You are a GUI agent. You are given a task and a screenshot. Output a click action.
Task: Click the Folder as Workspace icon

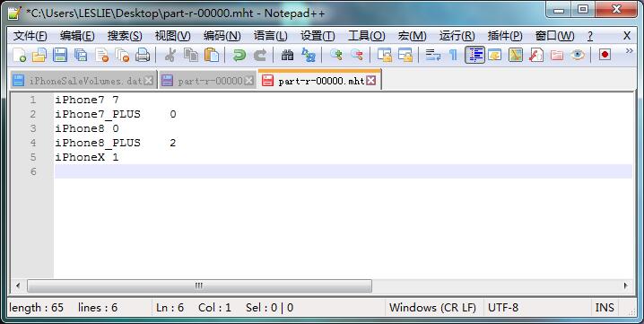pyautogui.click(x=557, y=55)
